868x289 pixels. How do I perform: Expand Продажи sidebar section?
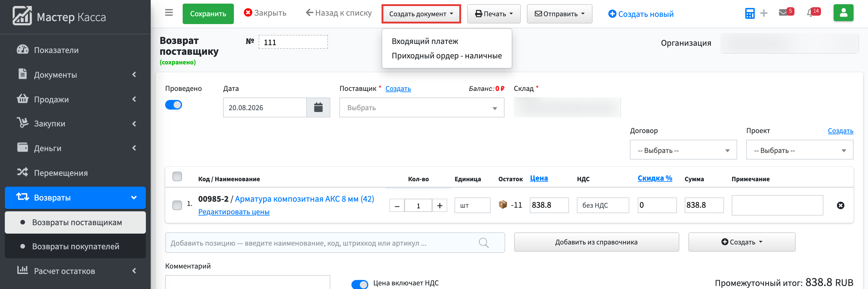(x=75, y=99)
